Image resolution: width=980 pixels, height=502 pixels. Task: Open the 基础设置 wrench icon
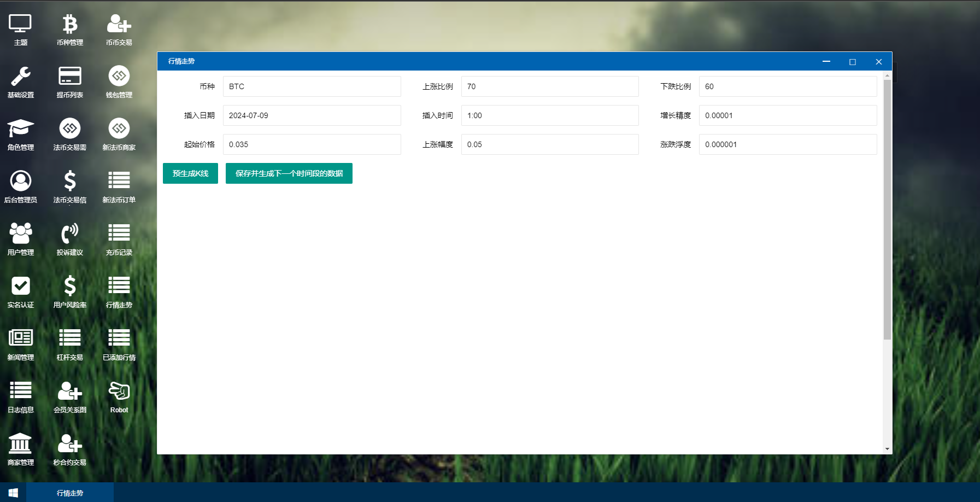[20, 77]
